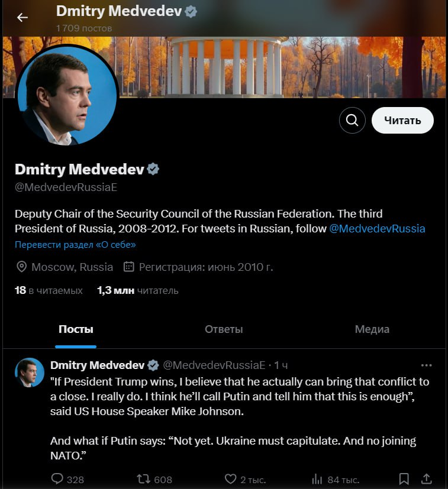Repost the Mike Johnson quote post
The image size is (448, 489).
click(x=144, y=478)
